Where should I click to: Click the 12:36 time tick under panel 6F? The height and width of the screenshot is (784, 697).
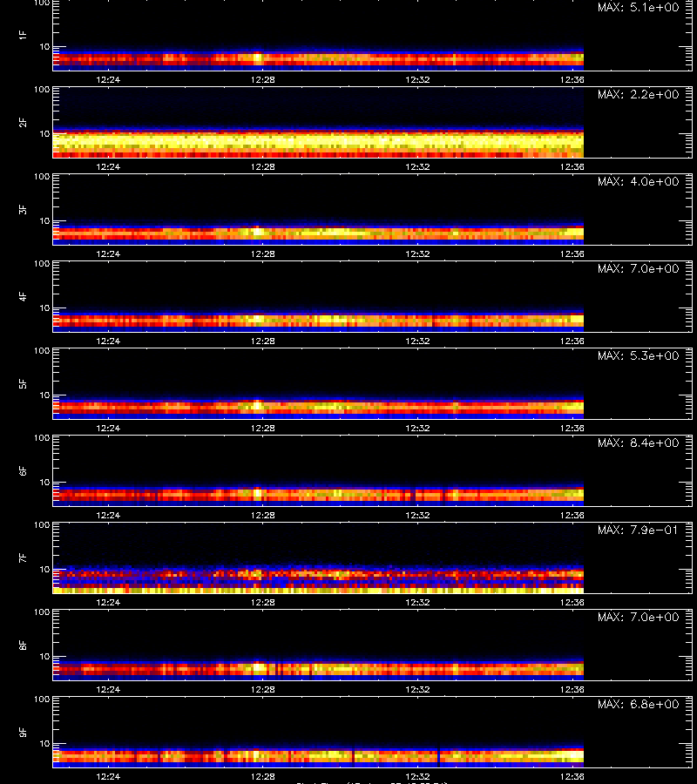point(572,515)
